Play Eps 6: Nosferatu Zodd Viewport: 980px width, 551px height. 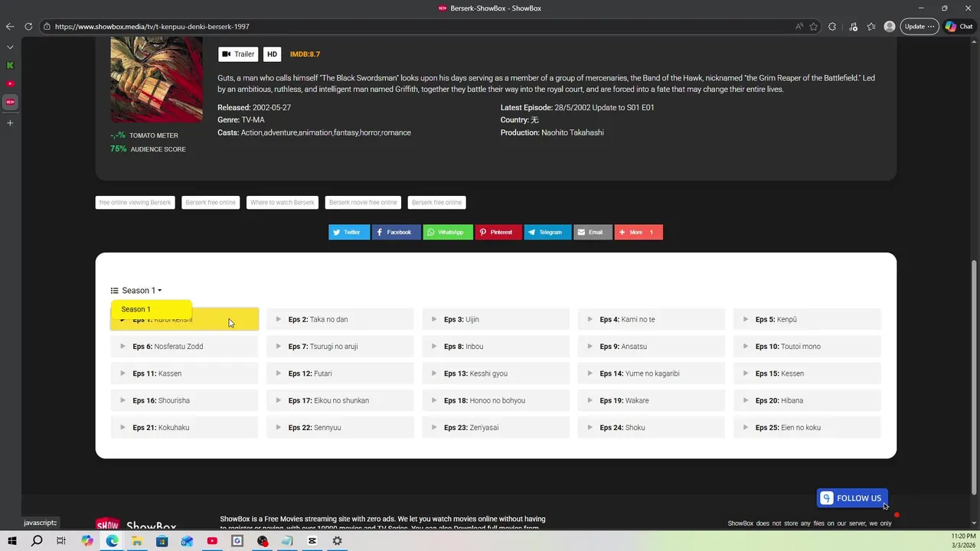(185, 347)
